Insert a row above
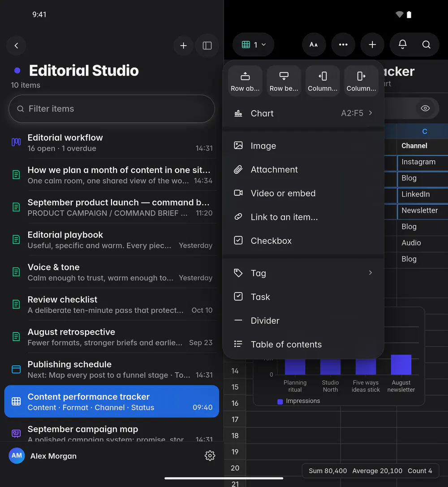 [245, 82]
